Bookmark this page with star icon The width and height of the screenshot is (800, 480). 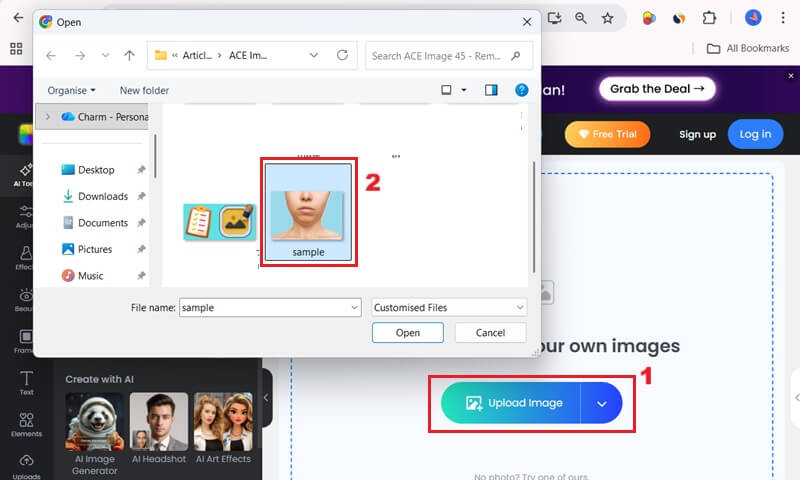coord(607,18)
